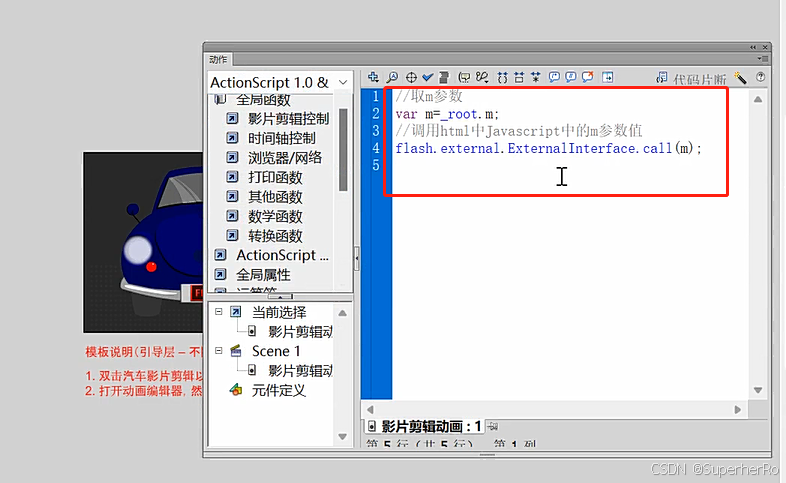
Task: Select 全局函数 category in toolbox
Action: click(x=263, y=100)
